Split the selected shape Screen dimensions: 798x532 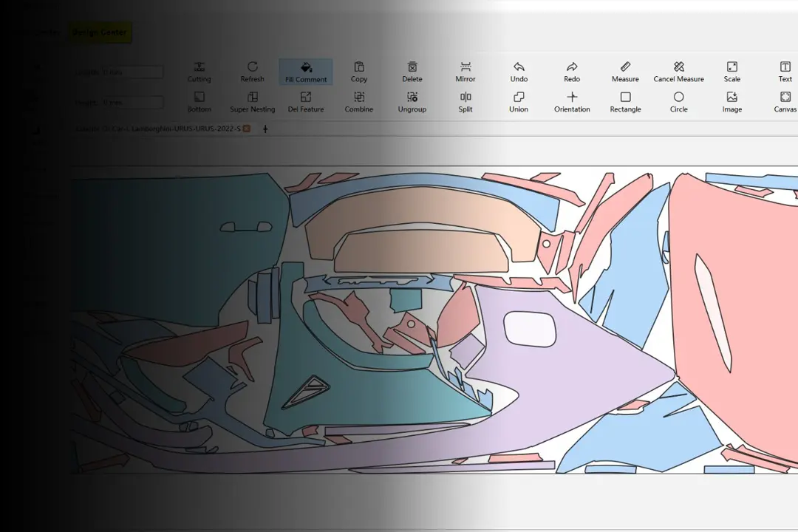tap(465, 102)
